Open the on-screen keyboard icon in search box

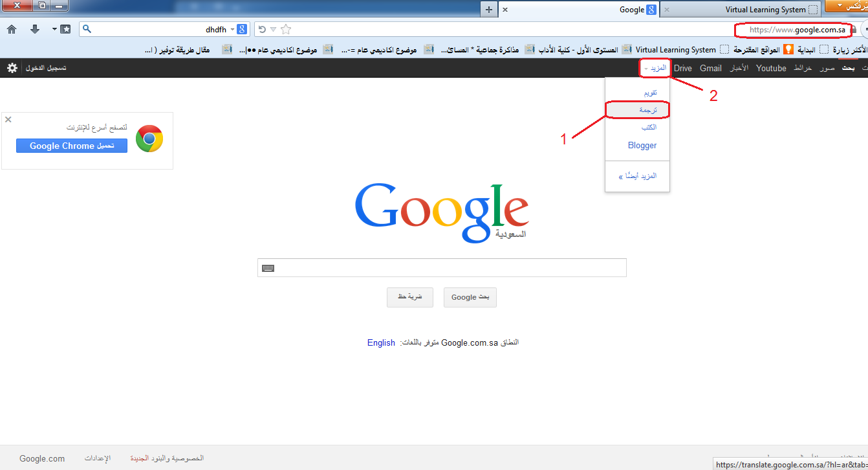tap(268, 268)
